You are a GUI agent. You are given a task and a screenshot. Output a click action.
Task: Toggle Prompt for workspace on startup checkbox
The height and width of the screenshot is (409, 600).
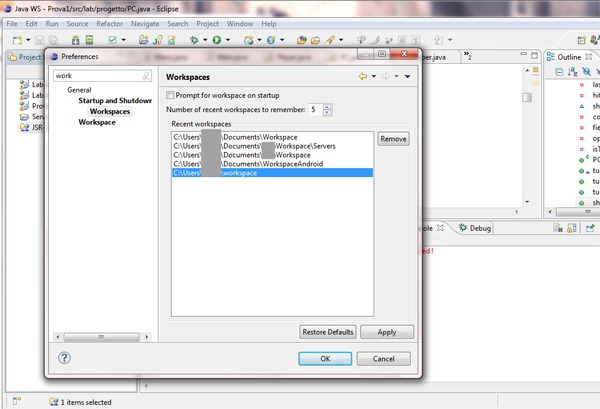[170, 95]
